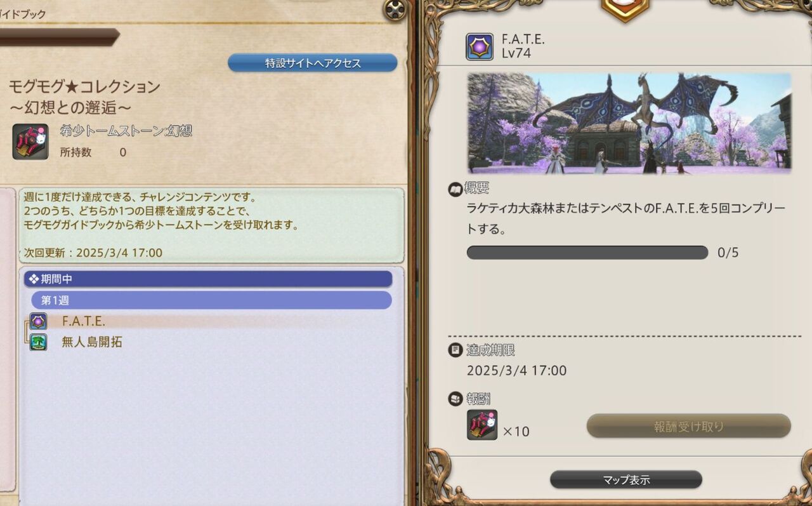Screen dimensions: 812x506
Task: Click the Island Sanctuary (無人島開拓) palm tree icon
Action: (39, 343)
